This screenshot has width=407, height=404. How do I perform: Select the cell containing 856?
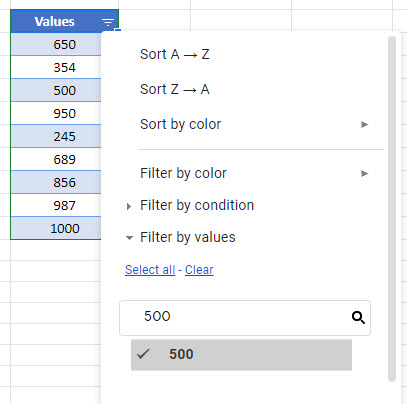point(56,182)
